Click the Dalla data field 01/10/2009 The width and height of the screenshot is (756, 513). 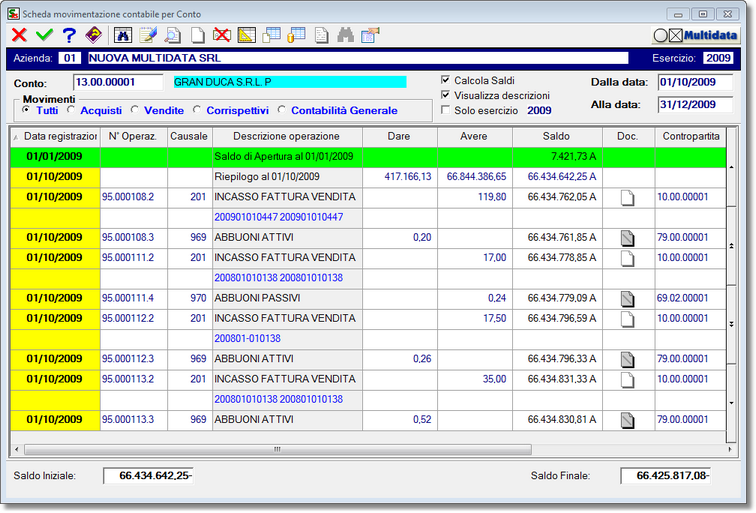click(695, 82)
